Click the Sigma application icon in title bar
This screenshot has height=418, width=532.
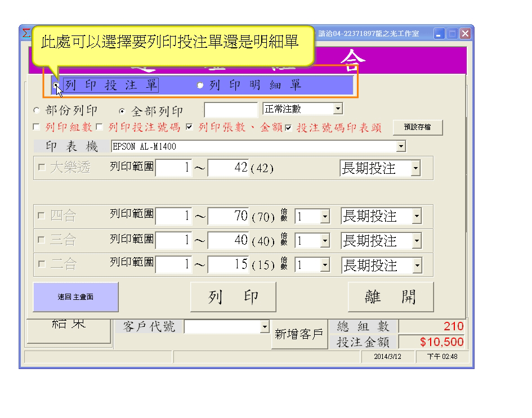coord(26,33)
